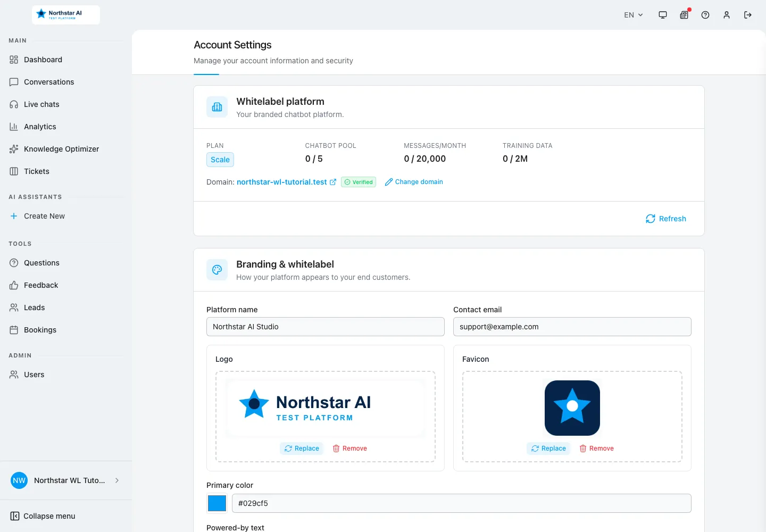This screenshot has height=532, width=766.
Task: Open the EN language dropdown
Action: click(x=634, y=15)
